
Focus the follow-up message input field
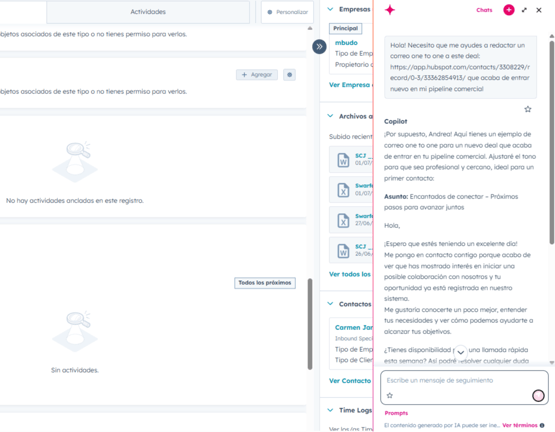point(464,387)
